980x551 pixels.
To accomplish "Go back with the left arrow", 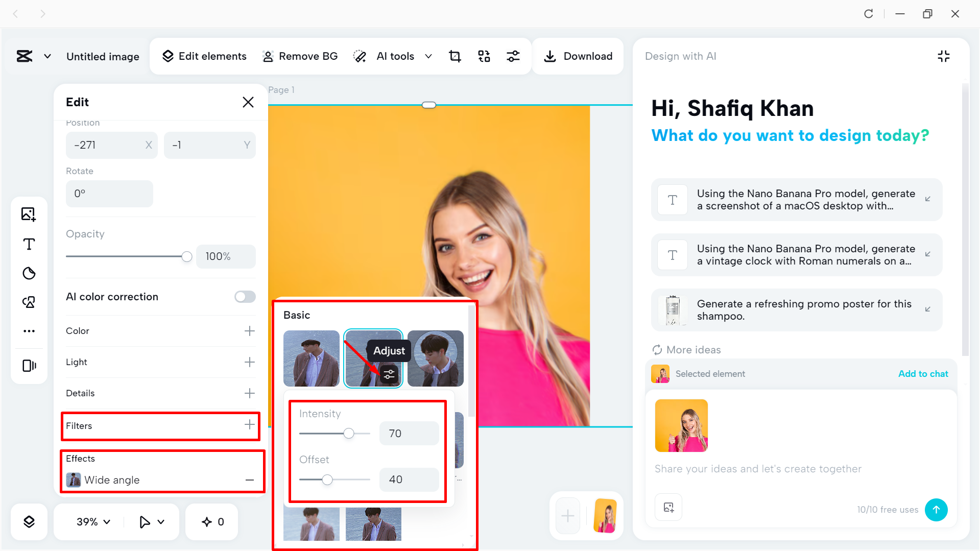I will click(15, 14).
